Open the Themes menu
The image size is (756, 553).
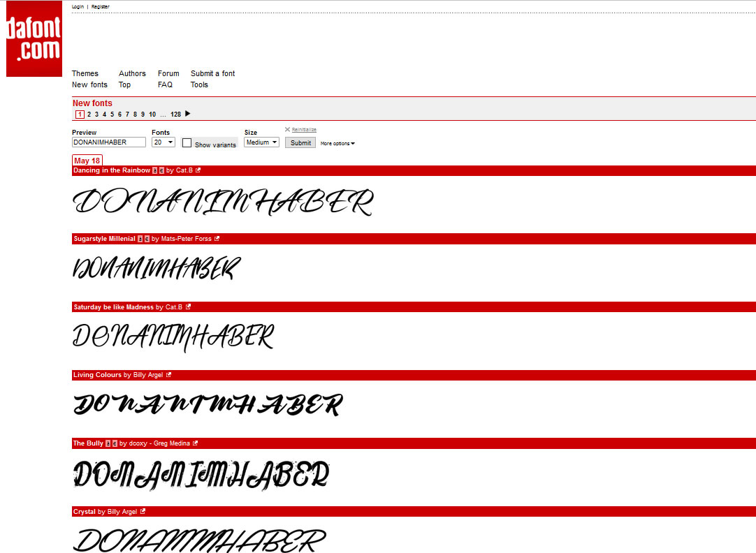[x=85, y=73]
